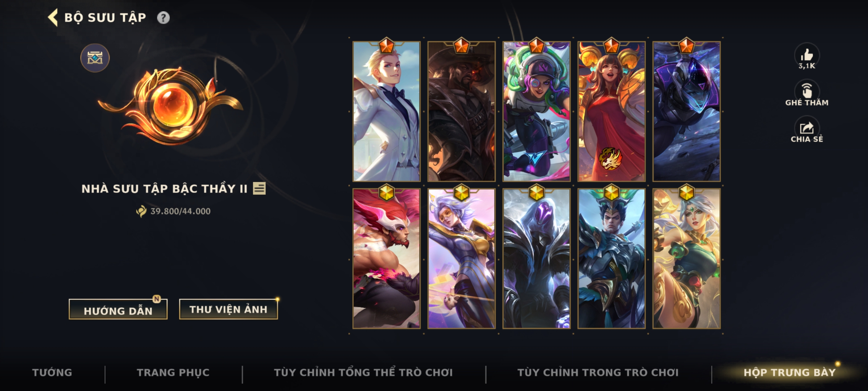Select the Hộp Trưng Bày tab

tap(790, 373)
